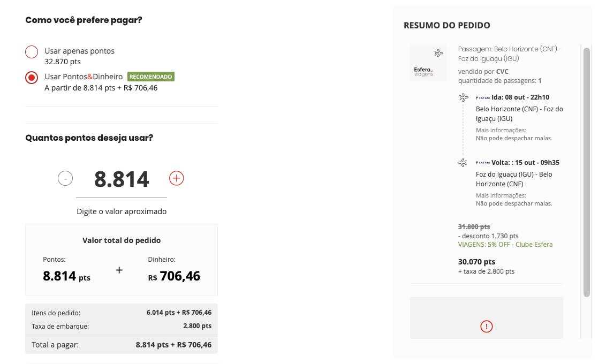Click the return plane icon beside Volta
Screen dimensions: 606x364
tap(463, 163)
